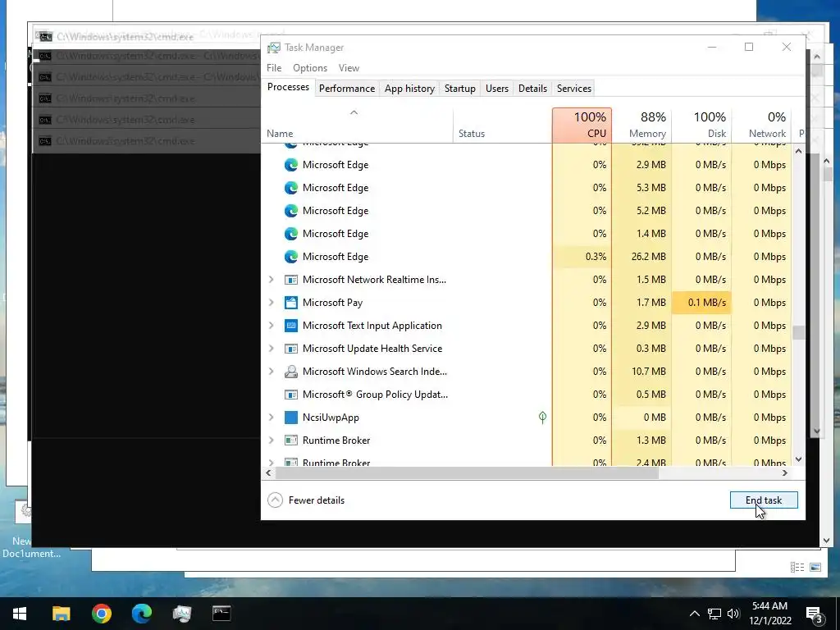
Task: Open the View menu
Action: click(x=349, y=68)
